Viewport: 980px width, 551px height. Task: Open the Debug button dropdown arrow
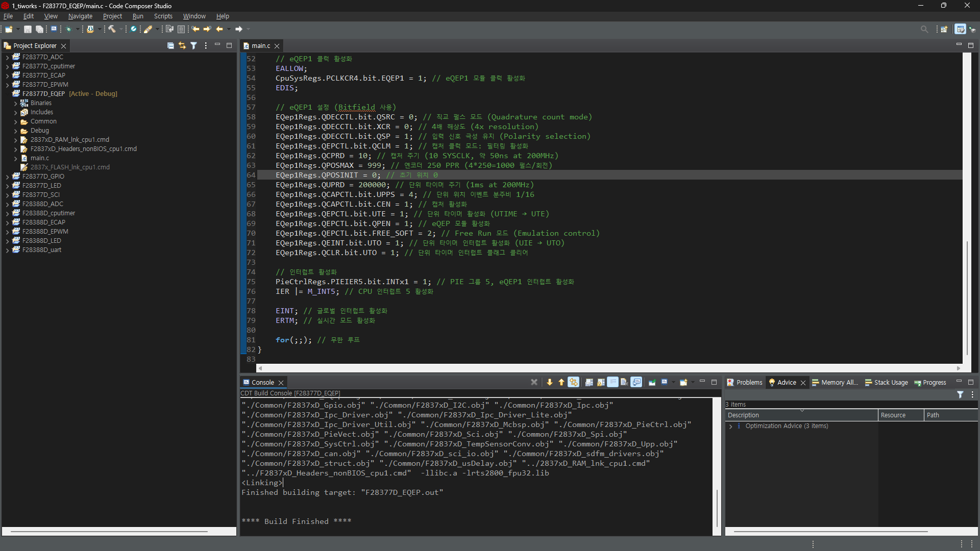pos(78,29)
